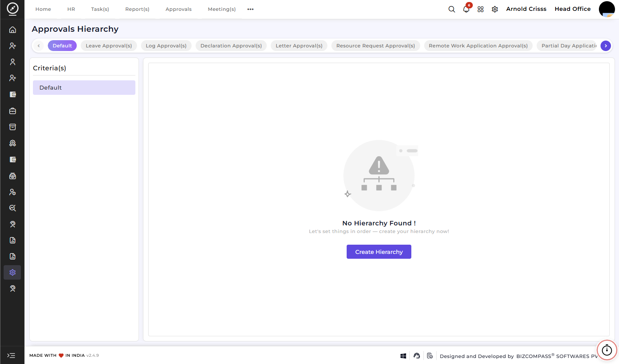This screenshot has height=364, width=619.
Task: Click the "Criteria(s)" panel heading
Action: pos(49,68)
